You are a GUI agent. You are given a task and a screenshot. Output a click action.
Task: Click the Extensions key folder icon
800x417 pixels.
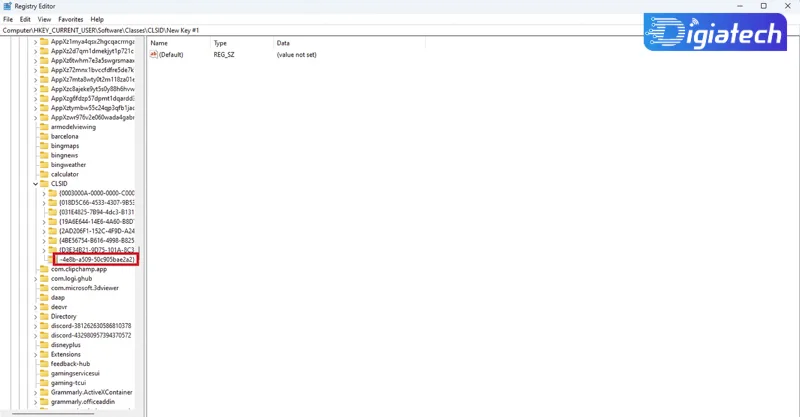click(44, 354)
